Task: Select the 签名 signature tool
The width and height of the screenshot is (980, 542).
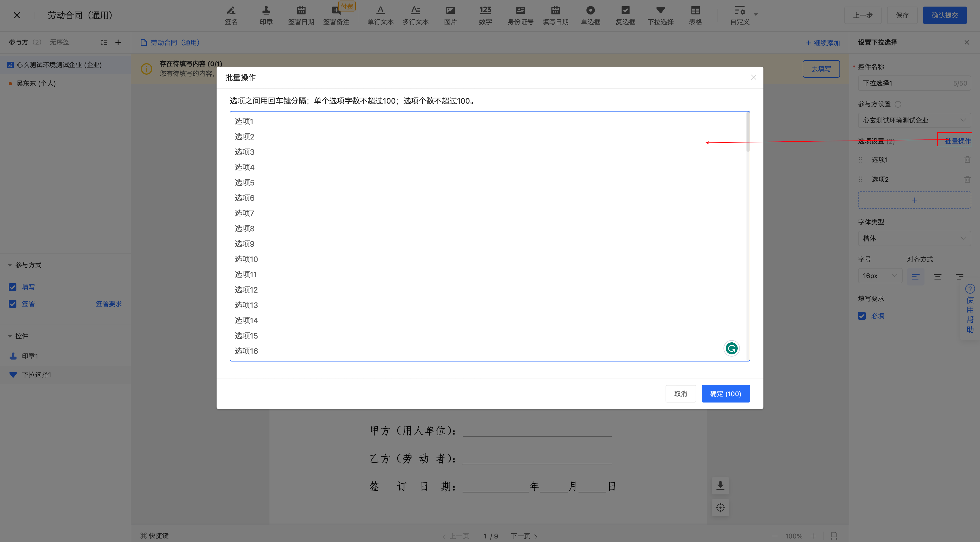Action: click(x=231, y=15)
